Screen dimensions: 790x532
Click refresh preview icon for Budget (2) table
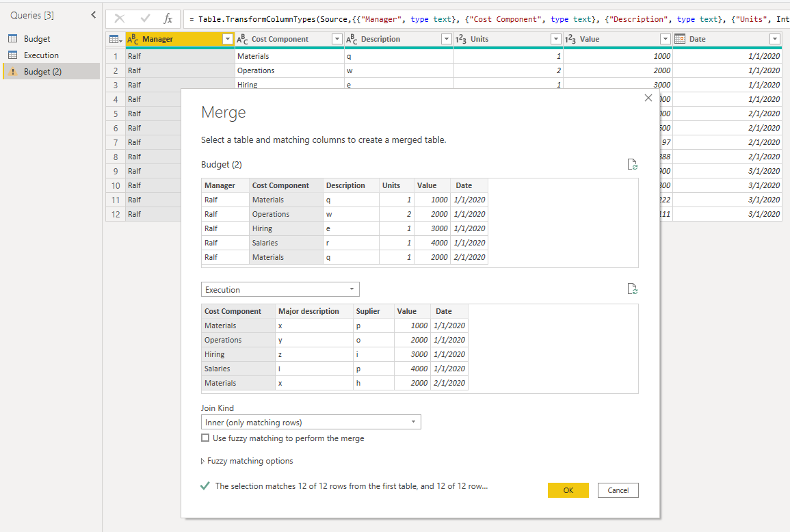(x=632, y=164)
